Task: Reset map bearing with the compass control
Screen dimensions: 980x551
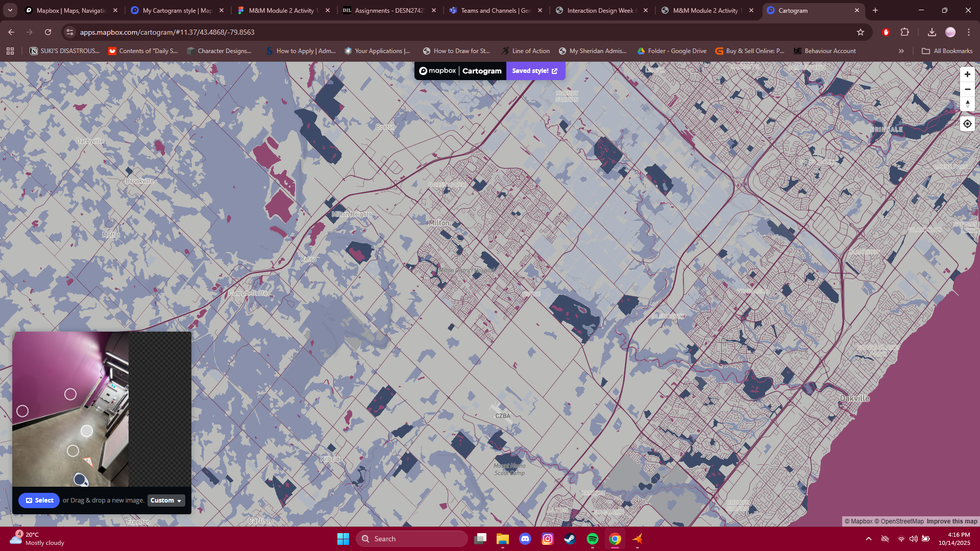Action: point(967,104)
